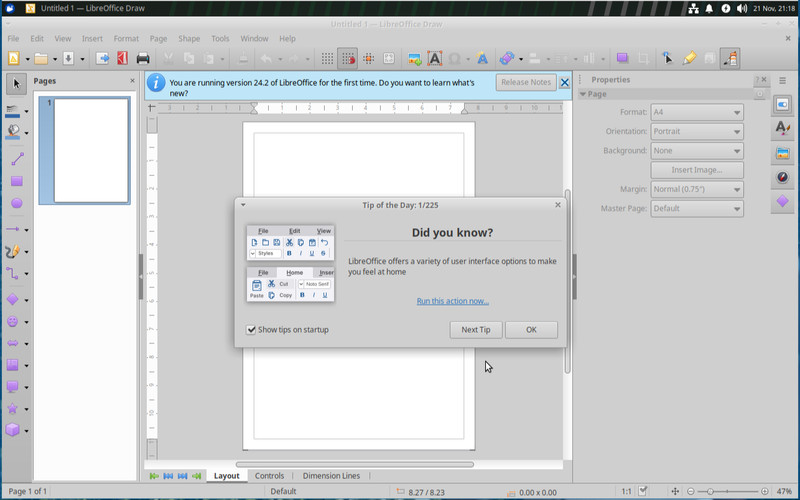Select the Connectors tool
The height and width of the screenshot is (500, 800).
pos(13,273)
